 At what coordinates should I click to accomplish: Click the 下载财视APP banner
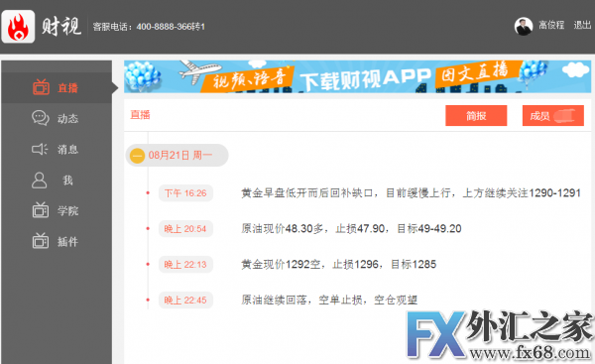click(x=357, y=76)
